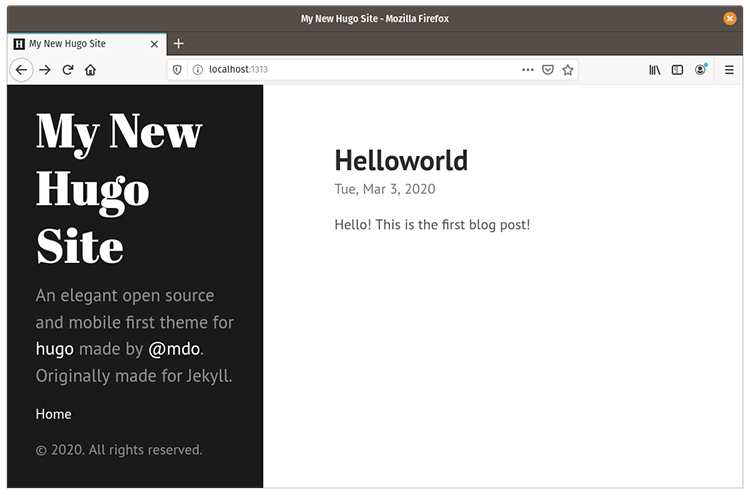The width and height of the screenshot is (750, 495).
Task: Go to the Home sidebar link
Action: [54, 414]
